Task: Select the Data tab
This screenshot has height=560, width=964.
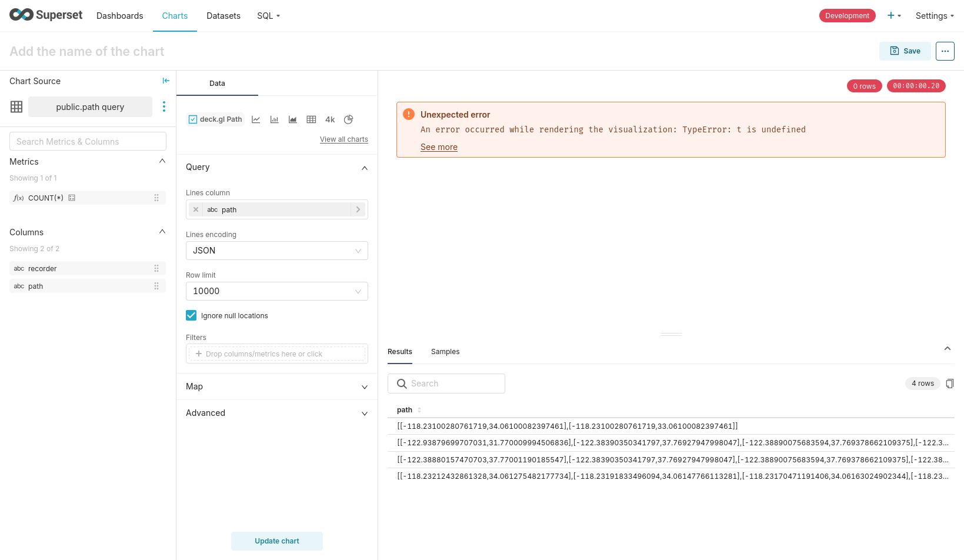Action: 217,84
